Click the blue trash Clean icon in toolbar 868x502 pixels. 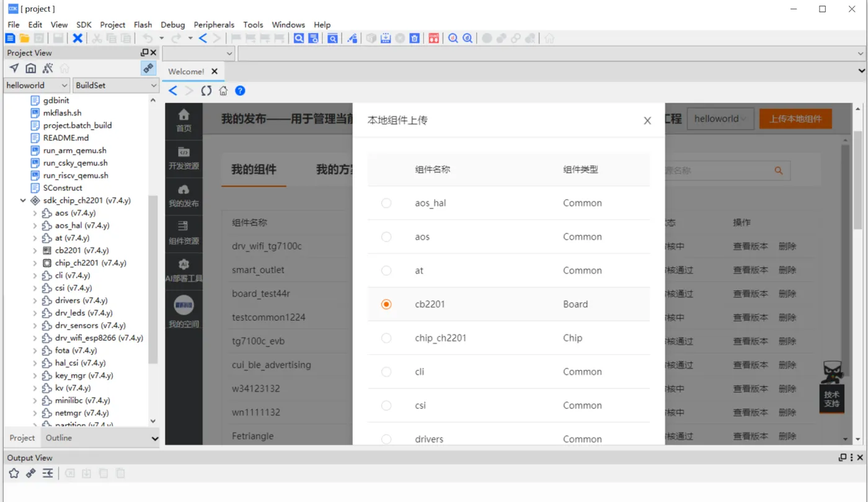415,38
